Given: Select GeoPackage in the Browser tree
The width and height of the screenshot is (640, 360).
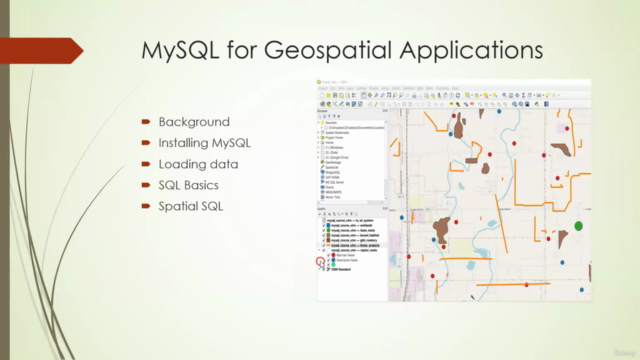Looking at the screenshot, I should 333,162.
